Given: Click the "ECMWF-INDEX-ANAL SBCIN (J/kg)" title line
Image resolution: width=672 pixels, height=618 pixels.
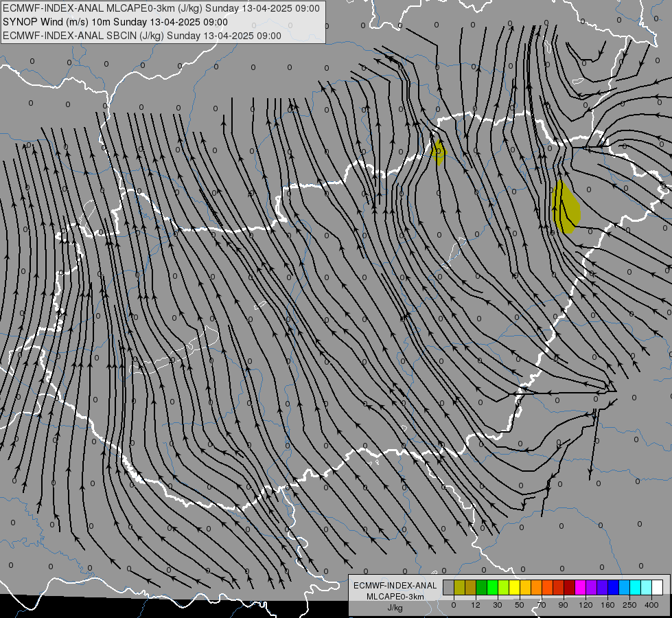Looking at the screenshot, I should tap(142, 36).
